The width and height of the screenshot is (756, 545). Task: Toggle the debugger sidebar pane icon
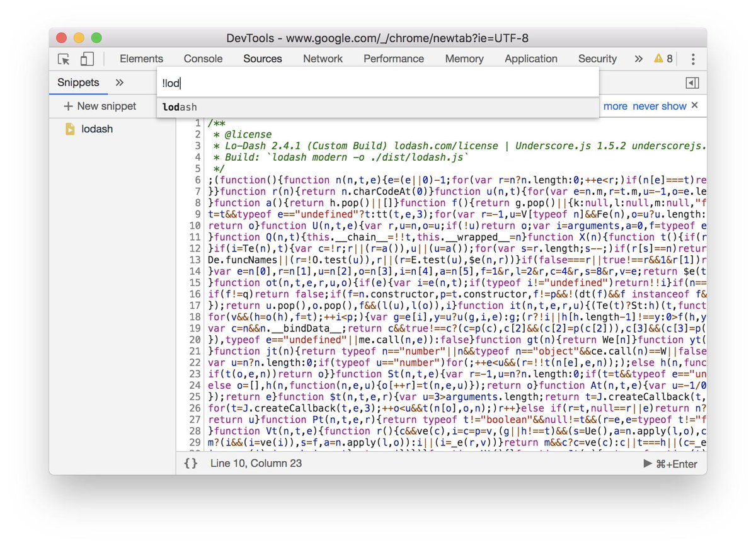692,83
